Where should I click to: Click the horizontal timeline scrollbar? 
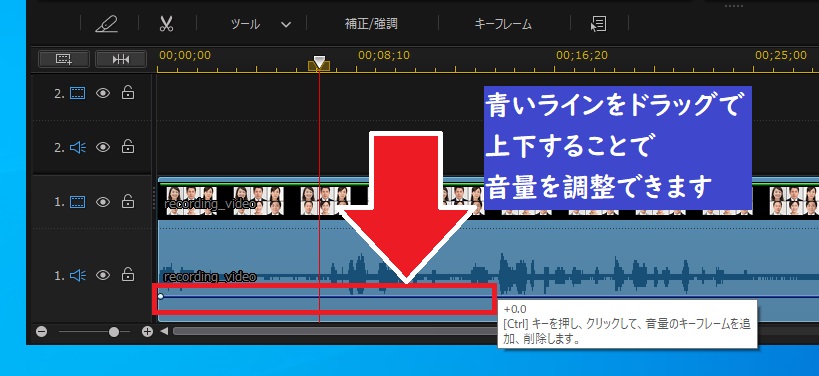click(334, 331)
